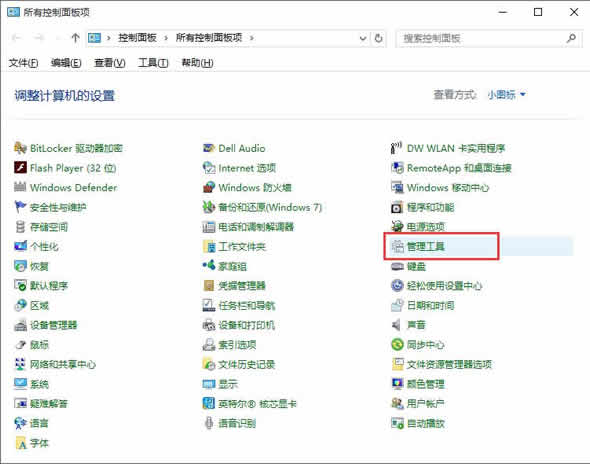The image size is (590, 464).
Task: Open 自动播放 link
Action: (426, 423)
